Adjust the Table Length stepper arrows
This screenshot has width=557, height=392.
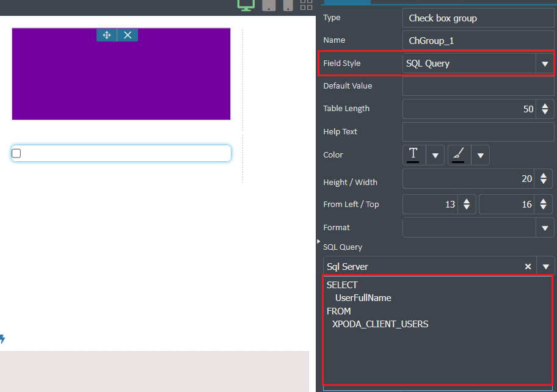pos(545,109)
